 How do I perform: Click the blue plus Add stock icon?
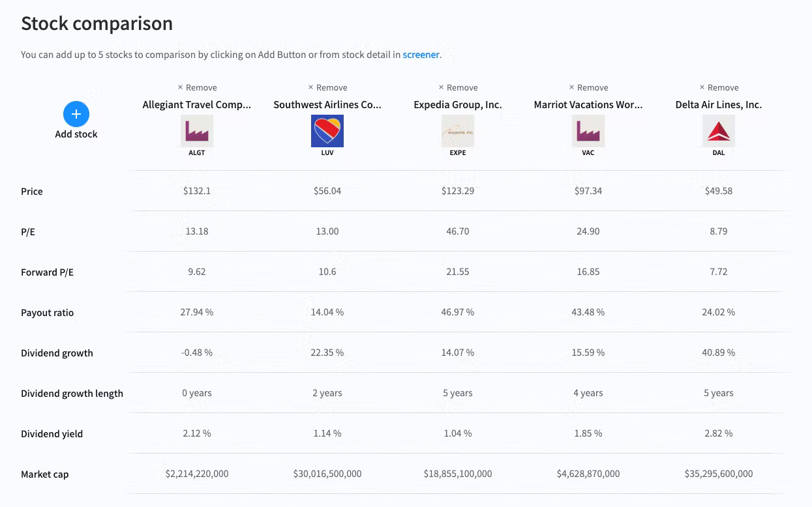tap(76, 114)
